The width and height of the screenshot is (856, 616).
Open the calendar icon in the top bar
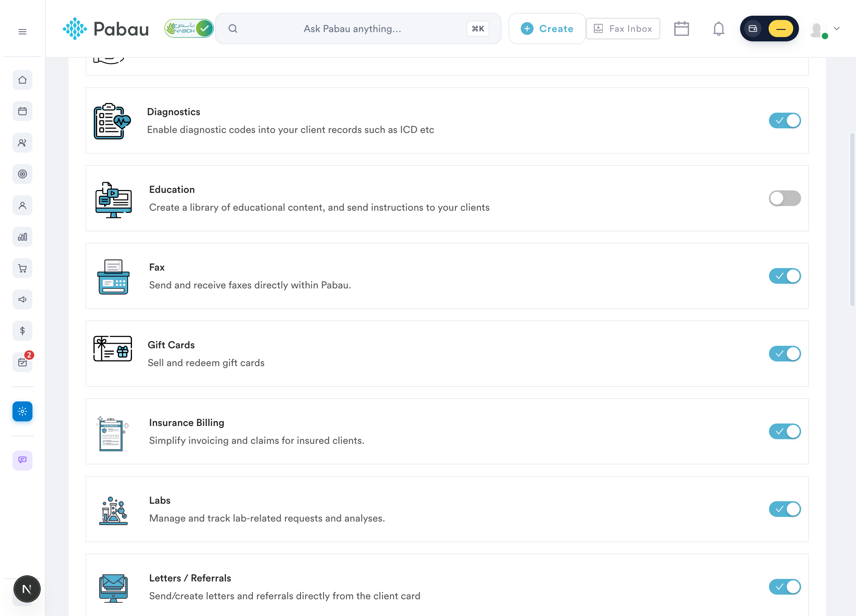pos(681,29)
